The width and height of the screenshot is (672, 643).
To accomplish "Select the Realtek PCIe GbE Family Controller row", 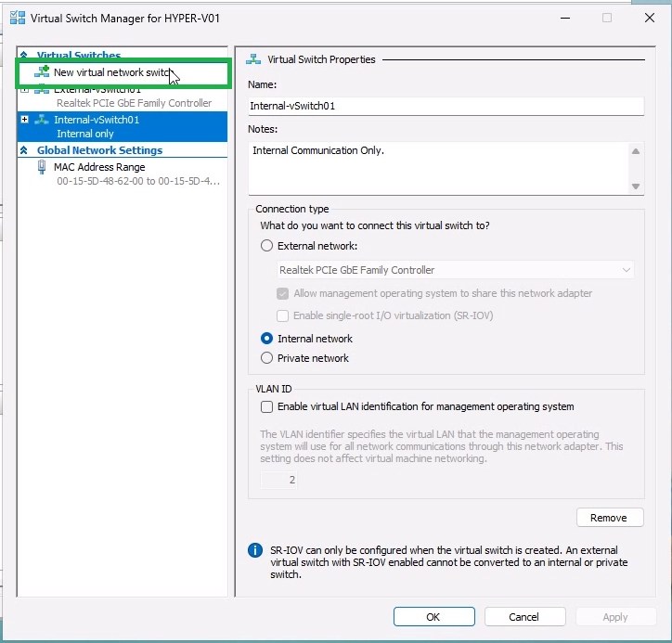I will point(134,103).
